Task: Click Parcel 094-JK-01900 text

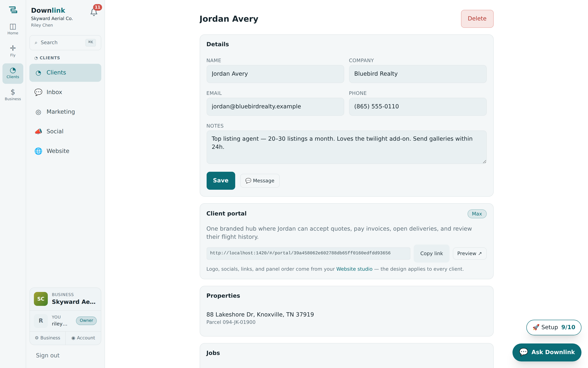Action: click(x=231, y=322)
